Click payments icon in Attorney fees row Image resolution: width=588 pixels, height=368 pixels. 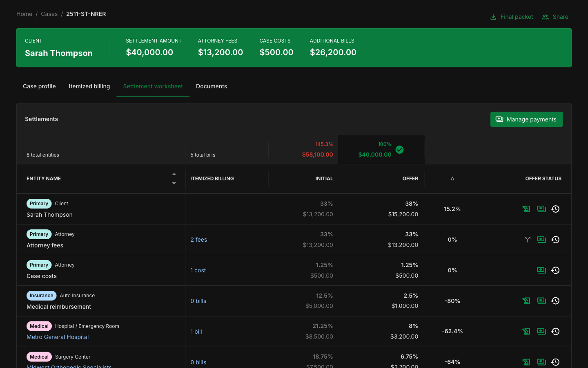click(x=541, y=240)
